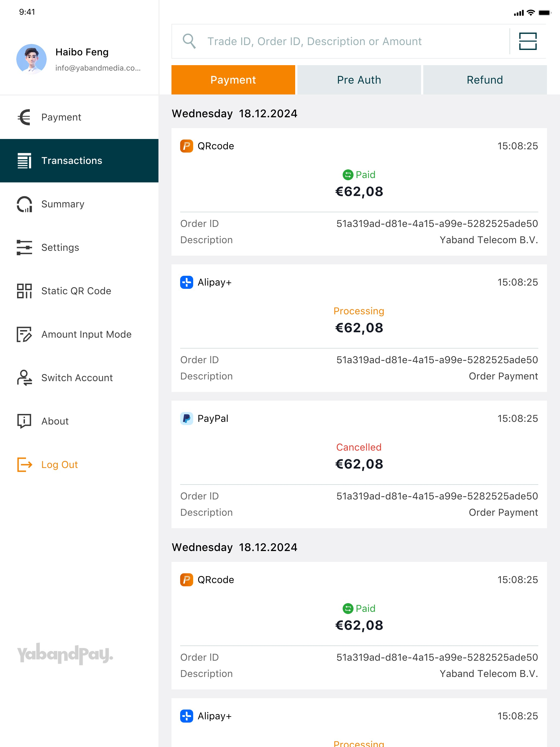Click the PayPal Cancelled status label
The image size is (560, 747).
point(359,447)
